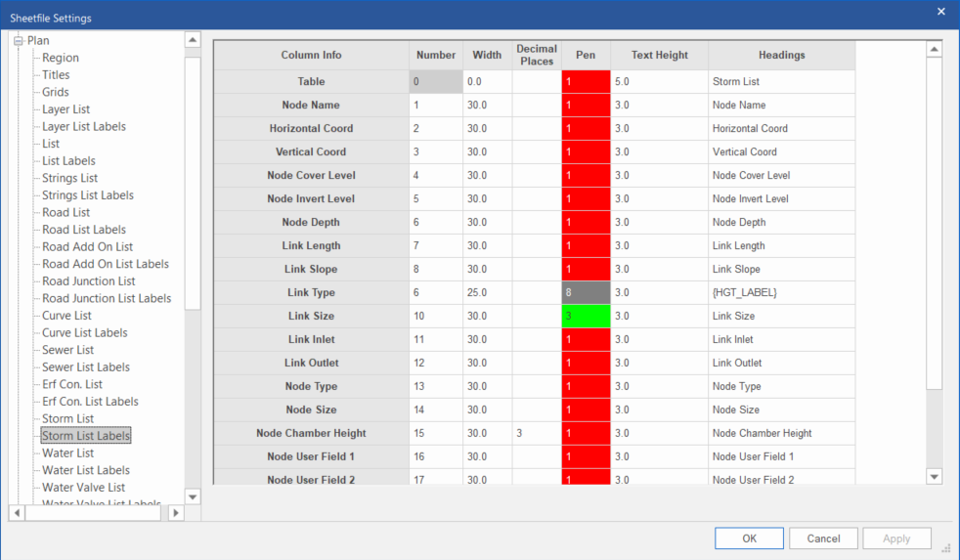Select the red Pen cell for Table row
This screenshot has width=960, height=560.
pos(586,81)
